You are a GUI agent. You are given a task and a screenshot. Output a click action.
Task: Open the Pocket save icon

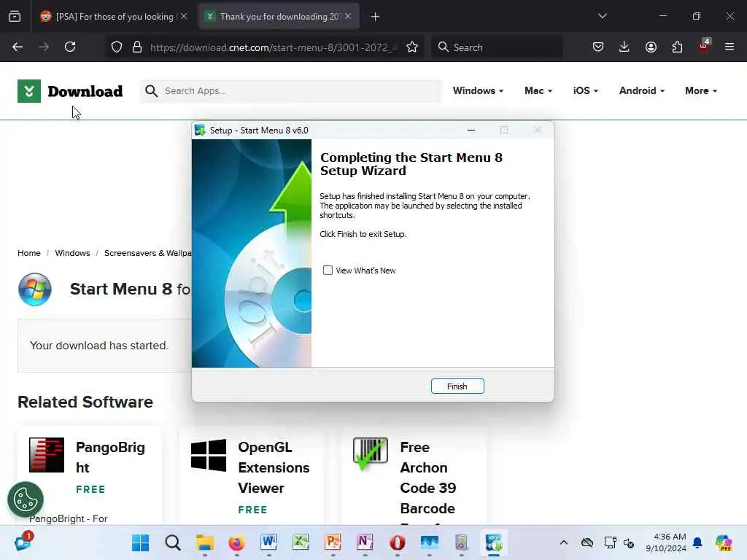598,47
